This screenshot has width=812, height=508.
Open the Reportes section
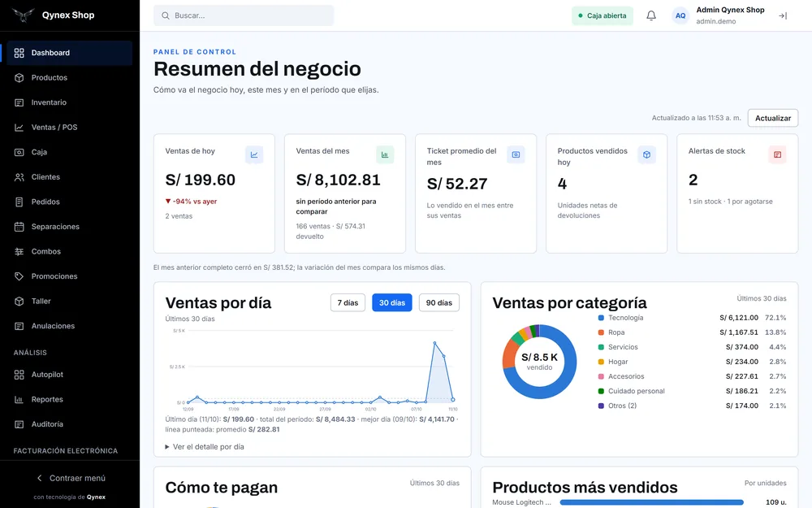[x=69, y=400]
